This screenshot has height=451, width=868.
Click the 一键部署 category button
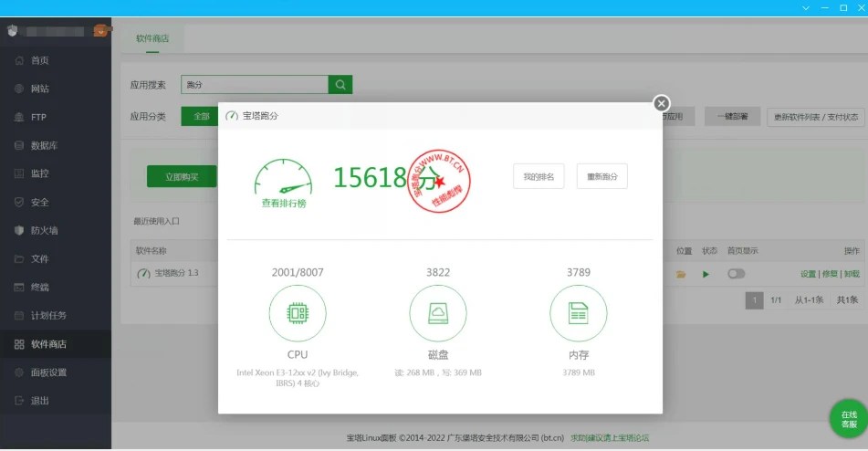[732, 116]
